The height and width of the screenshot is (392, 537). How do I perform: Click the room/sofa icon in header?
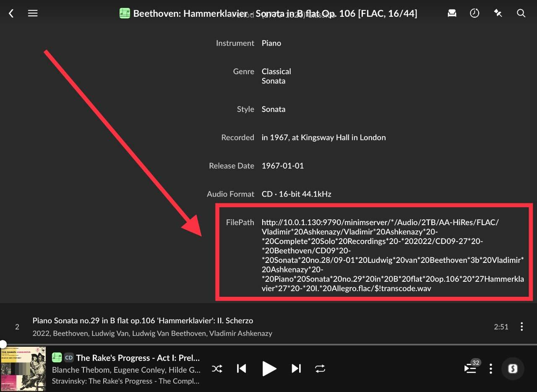pyautogui.click(x=452, y=13)
